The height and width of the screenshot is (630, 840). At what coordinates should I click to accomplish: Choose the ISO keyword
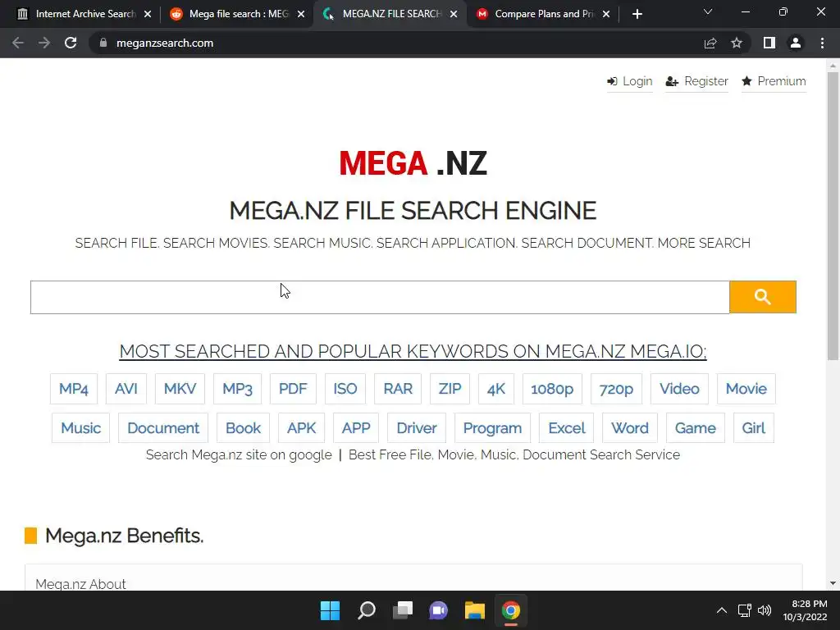point(345,389)
